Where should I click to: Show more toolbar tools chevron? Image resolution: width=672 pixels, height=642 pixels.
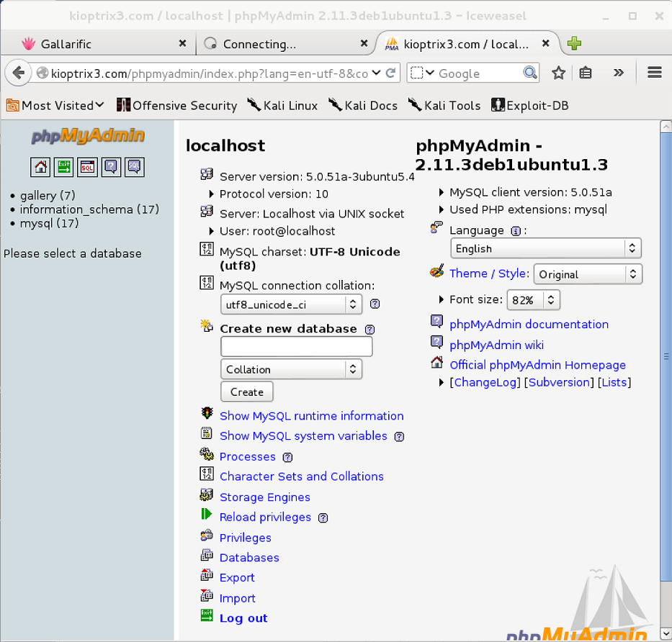point(619,73)
